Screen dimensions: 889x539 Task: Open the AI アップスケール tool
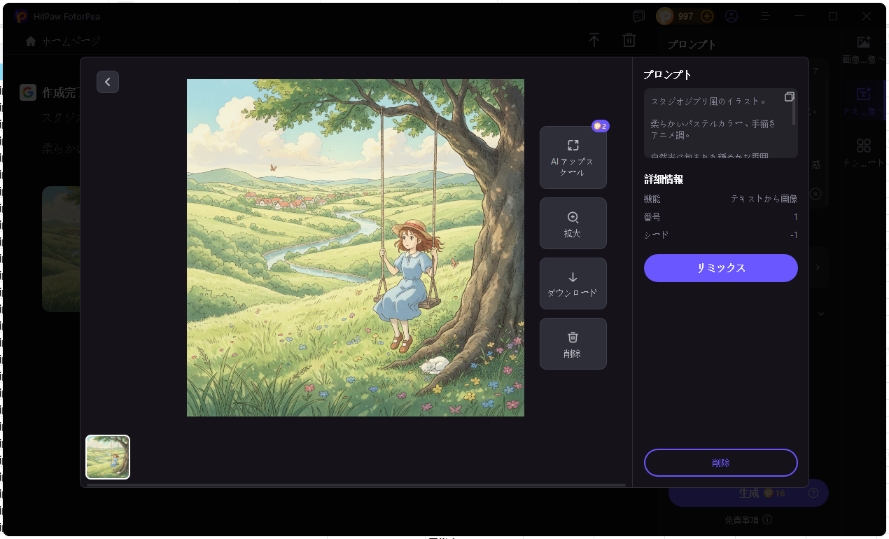coord(573,158)
